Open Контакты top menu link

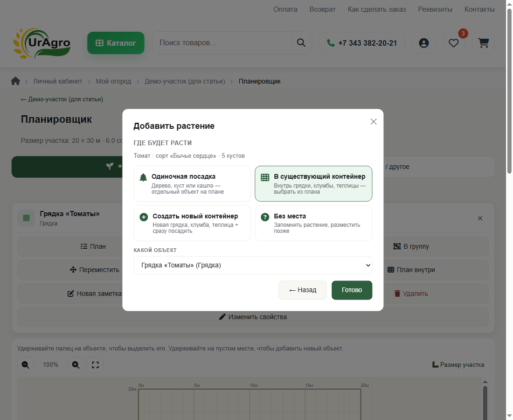click(x=479, y=9)
